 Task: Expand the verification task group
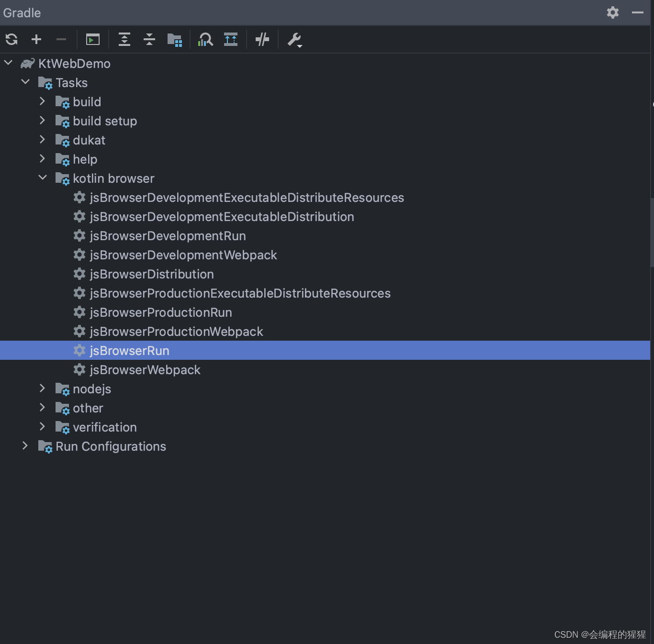point(42,426)
